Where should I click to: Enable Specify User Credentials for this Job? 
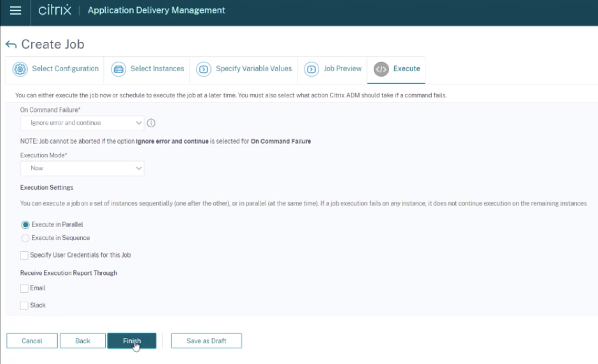[24, 255]
